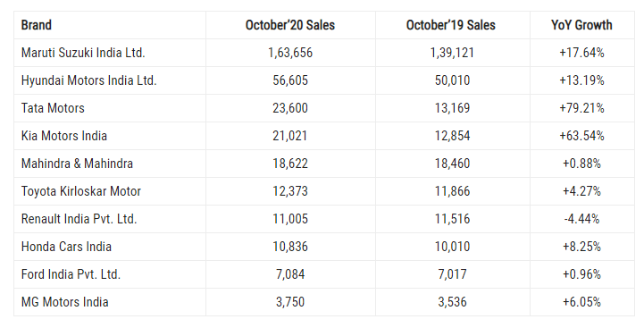Select the +79.21% growth value

(x=581, y=108)
